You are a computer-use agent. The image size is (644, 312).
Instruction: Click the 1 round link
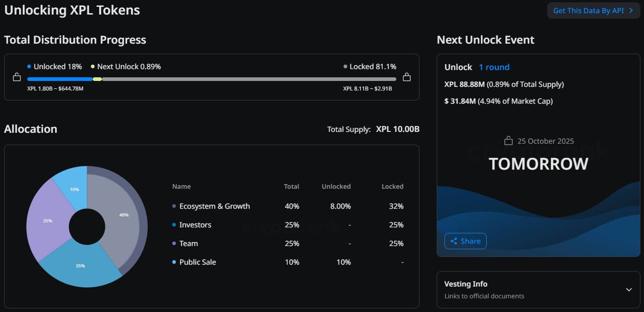tap(494, 67)
